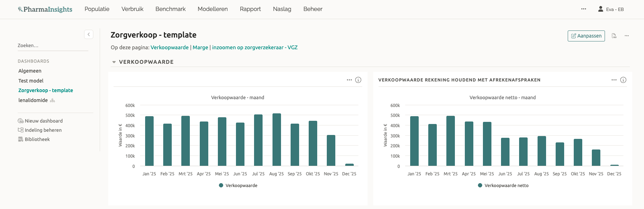Collapse the VERKOOPWAARDE section
The image size is (644, 209).
click(x=114, y=62)
